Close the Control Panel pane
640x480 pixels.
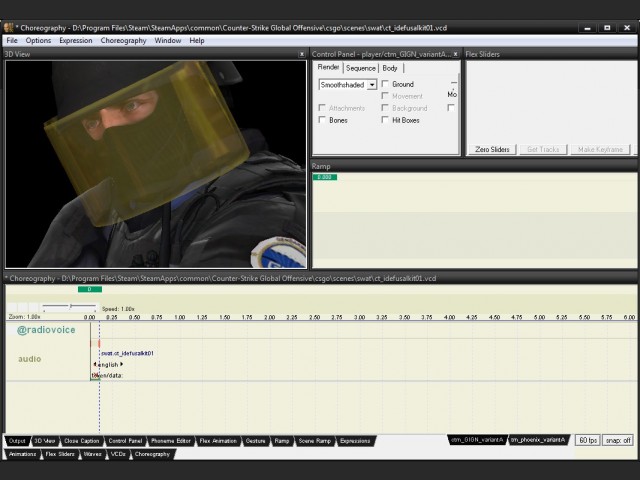[x=456, y=54]
